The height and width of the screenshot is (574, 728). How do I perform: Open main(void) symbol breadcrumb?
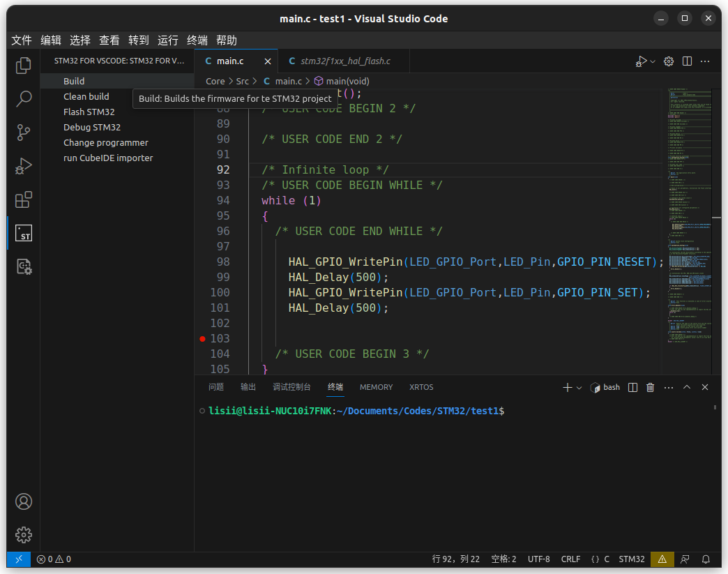point(342,82)
